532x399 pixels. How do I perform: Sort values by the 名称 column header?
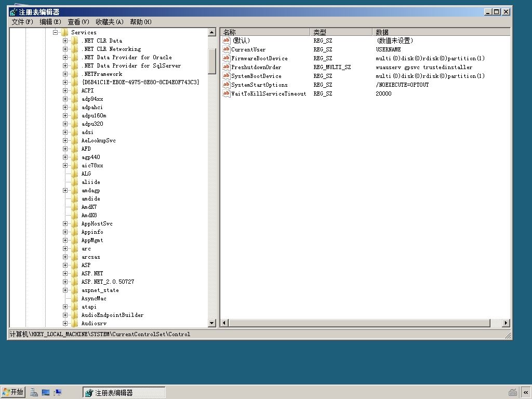click(x=265, y=32)
